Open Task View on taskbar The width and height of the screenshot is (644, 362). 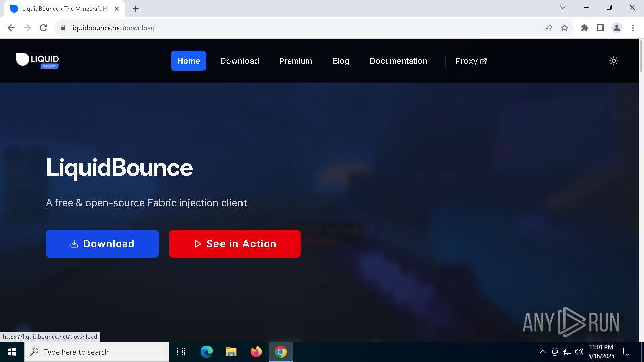click(x=181, y=352)
